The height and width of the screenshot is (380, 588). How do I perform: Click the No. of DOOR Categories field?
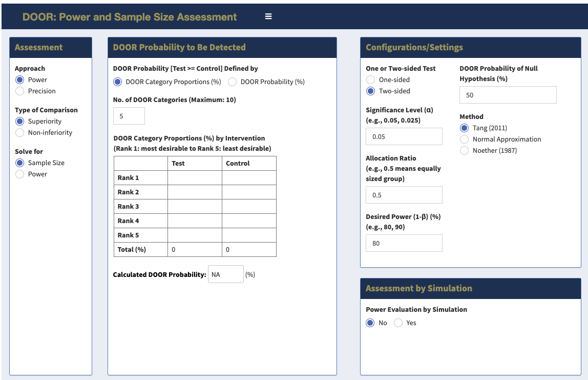click(129, 116)
